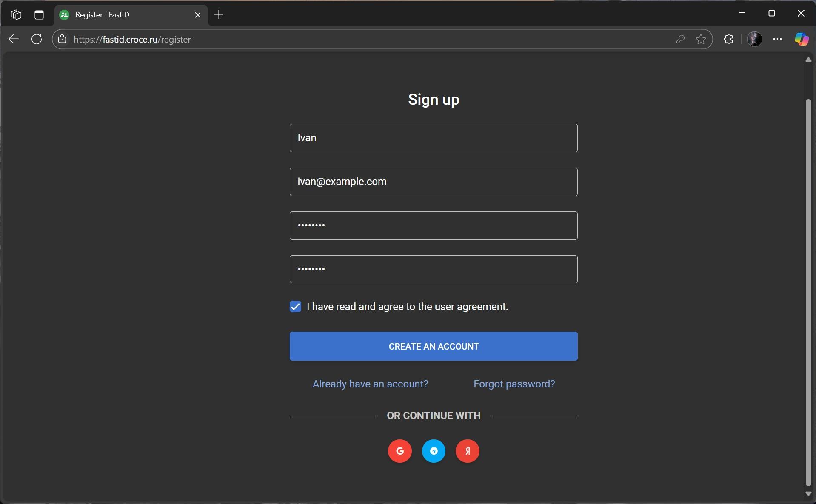Close the Register | FastID tab

(197, 15)
